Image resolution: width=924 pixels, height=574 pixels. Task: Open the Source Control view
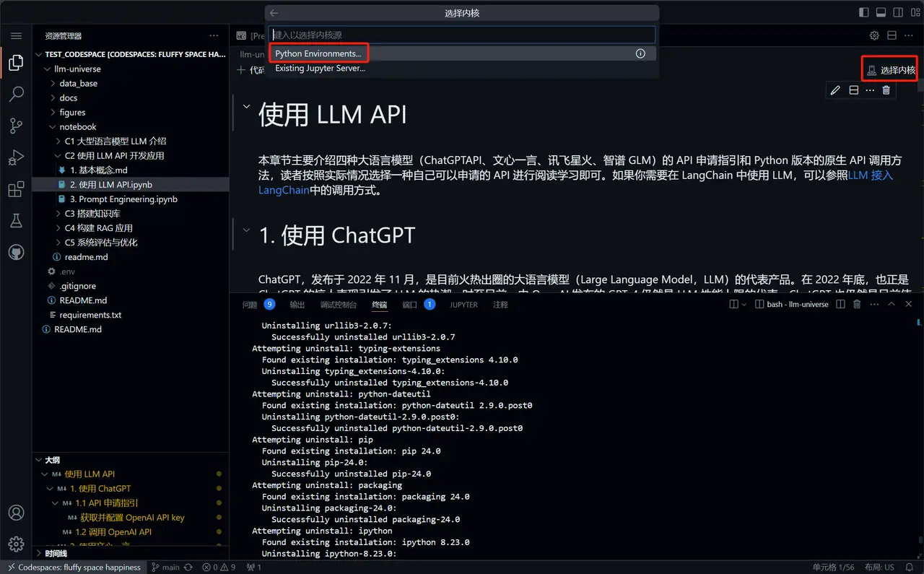16,126
